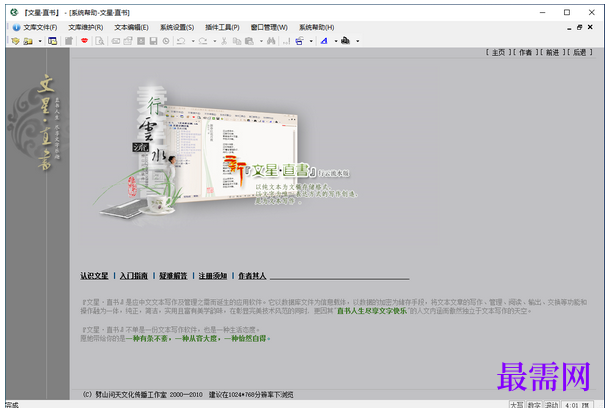Click the greyed label tag icon

pyautogui.click(x=116, y=41)
